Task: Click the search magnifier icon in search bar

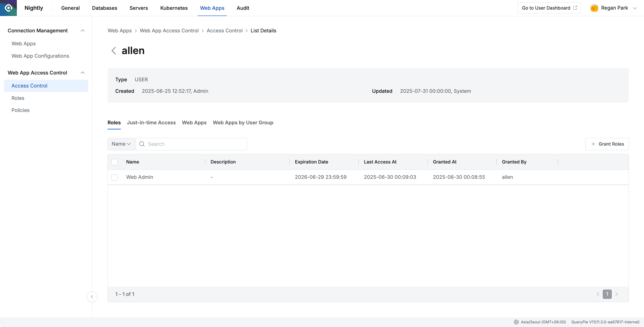Action: 142,144
